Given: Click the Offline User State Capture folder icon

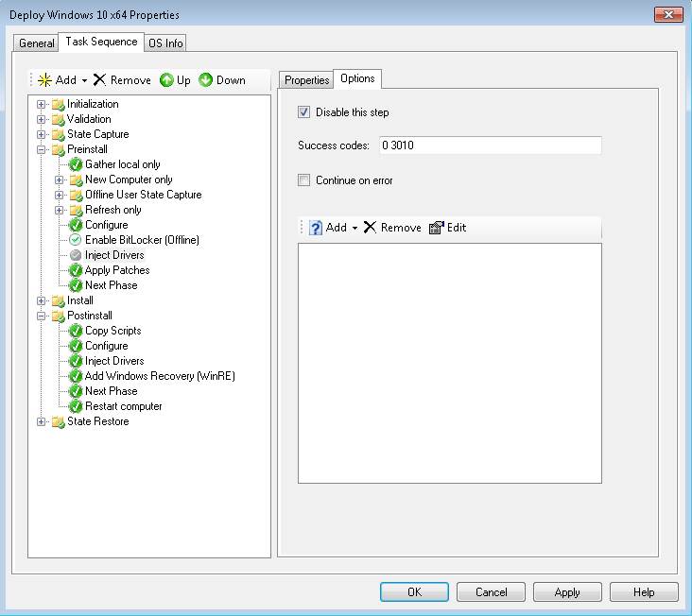Looking at the screenshot, I should pos(77,195).
